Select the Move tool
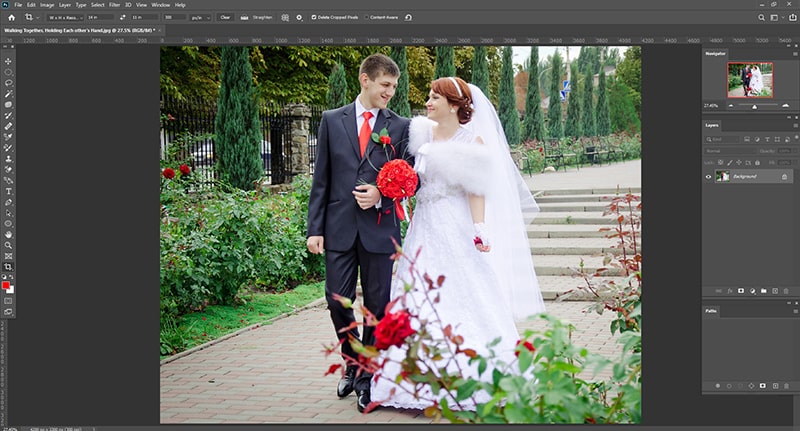Screen dimensions: 800x431 pos(8,61)
